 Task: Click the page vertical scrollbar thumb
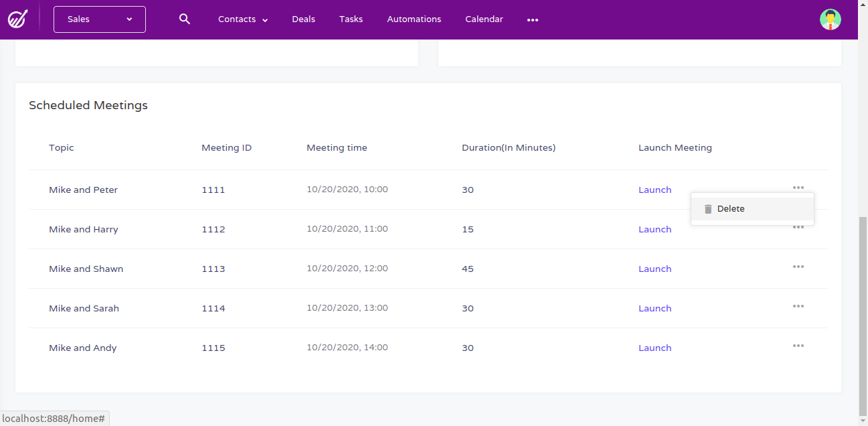pyautogui.click(x=863, y=316)
